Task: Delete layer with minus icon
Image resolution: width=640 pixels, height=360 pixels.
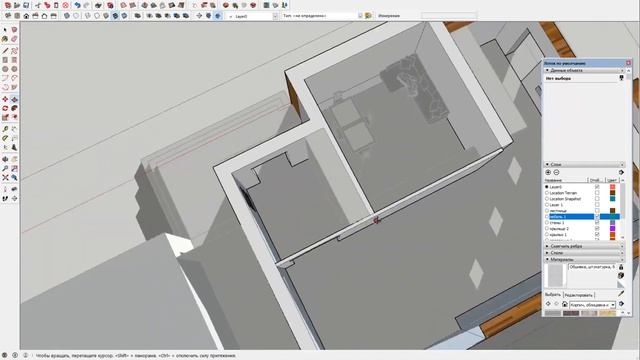Action: coord(556,172)
